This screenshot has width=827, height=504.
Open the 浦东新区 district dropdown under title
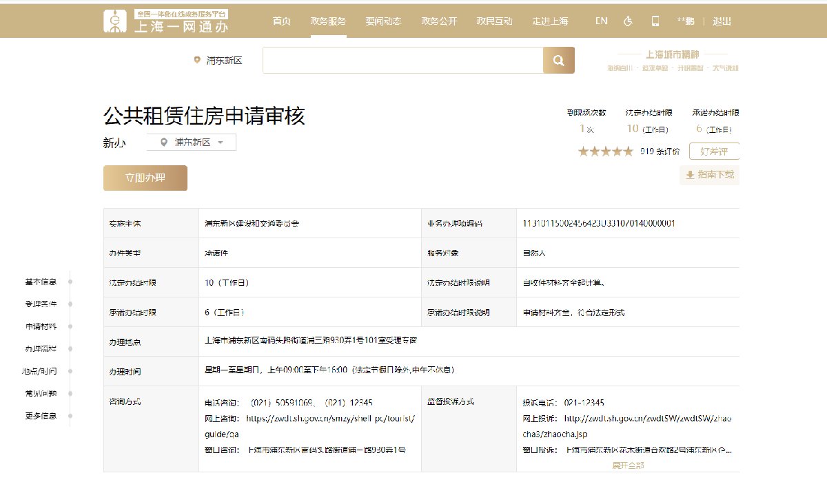192,143
